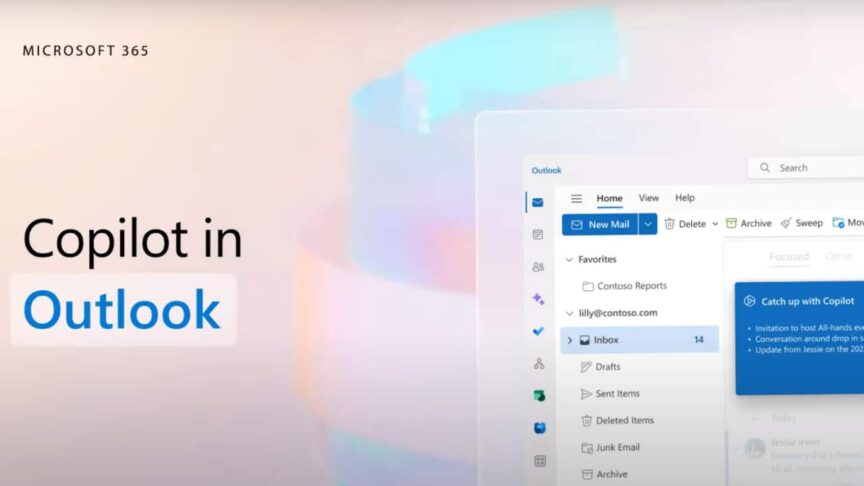Switch to the Home tab

pyautogui.click(x=609, y=198)
